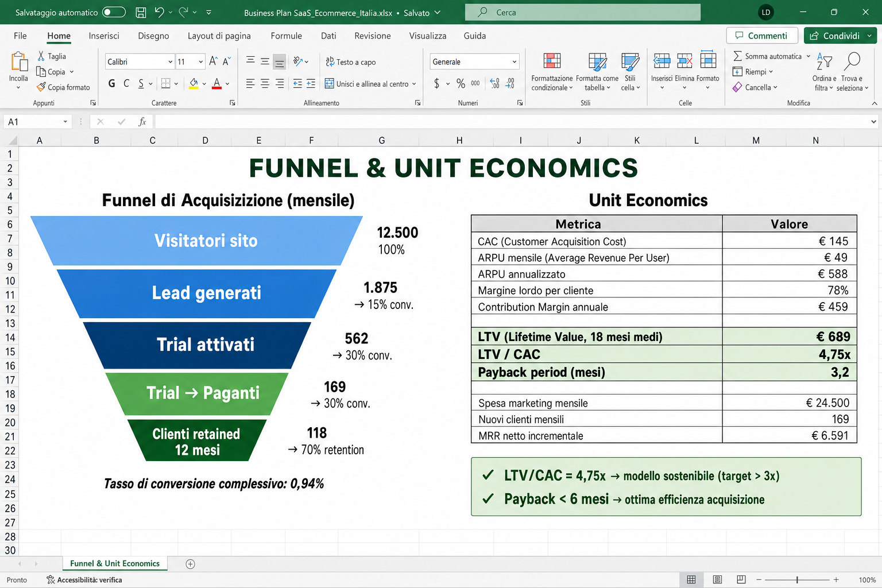Screen dimensions: 882x588
Task: Apply red font color A
Action: click(216, 83)
